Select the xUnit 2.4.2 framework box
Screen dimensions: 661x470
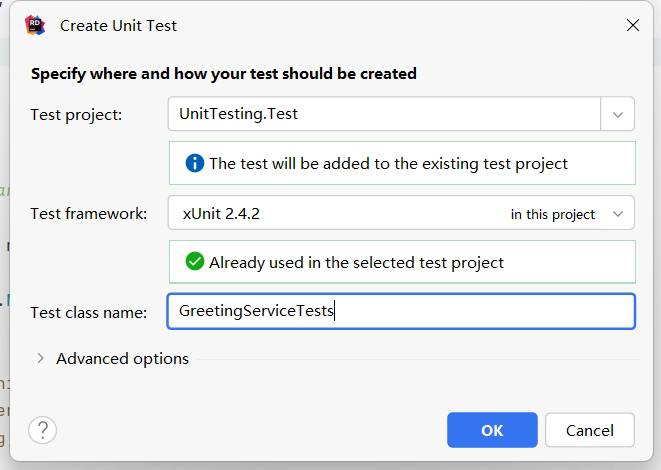401,213
